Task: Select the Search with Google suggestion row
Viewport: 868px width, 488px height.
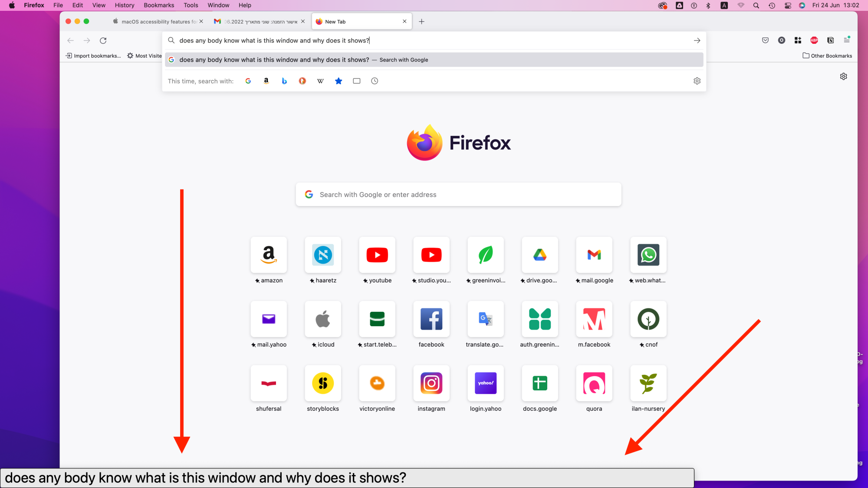Action: coord(434,60)
